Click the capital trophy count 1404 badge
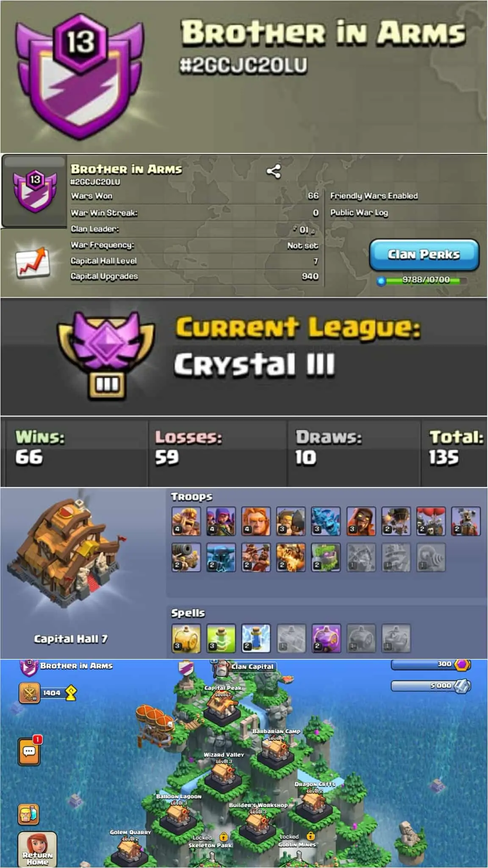 (47, 693)
